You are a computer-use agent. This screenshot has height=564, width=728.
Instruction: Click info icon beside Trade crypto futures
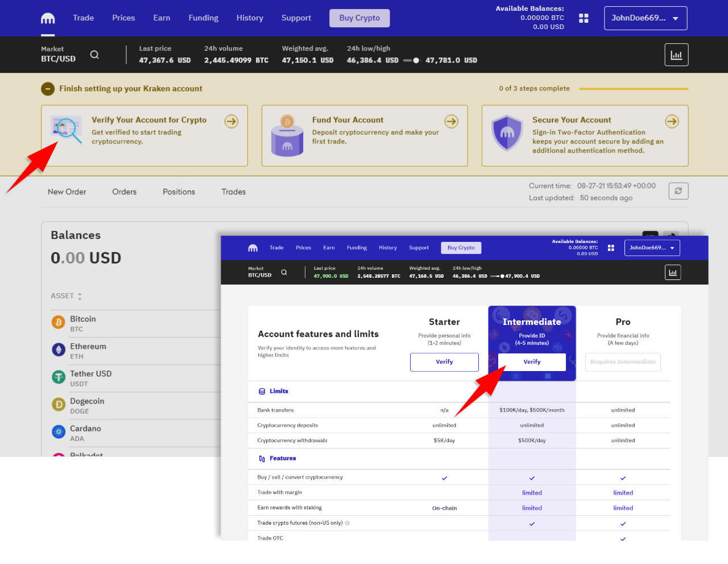348,523
